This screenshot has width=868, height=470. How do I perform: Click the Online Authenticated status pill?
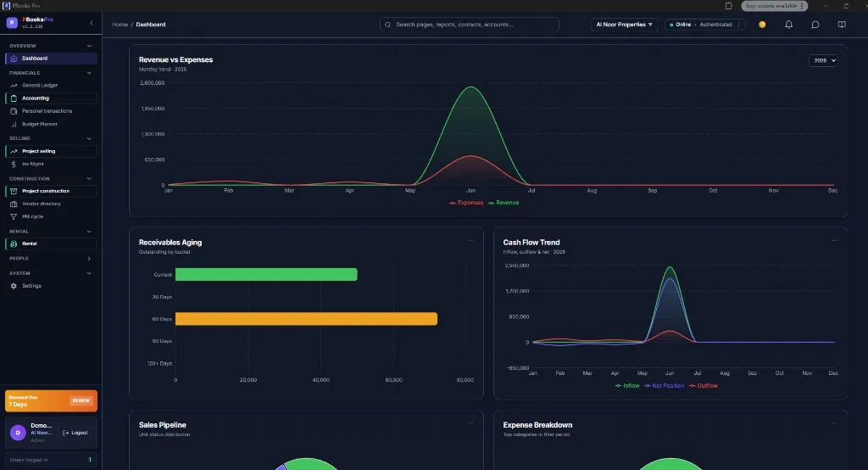pos(704,25)
